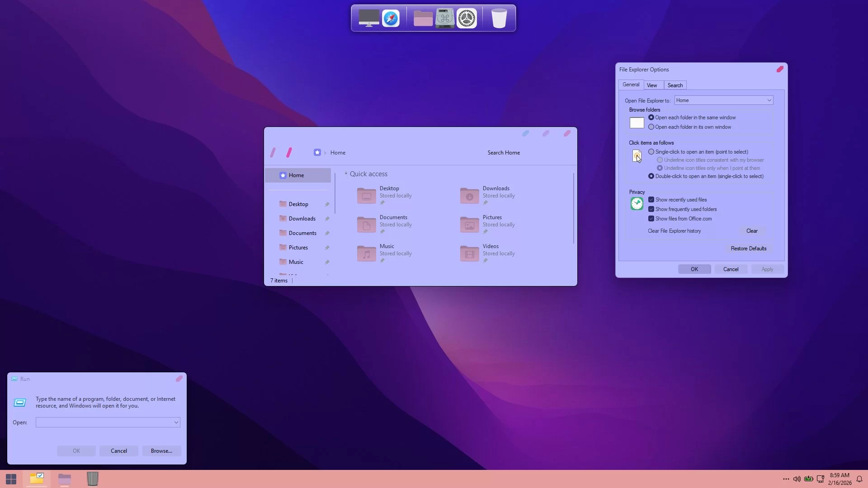The height and width of the screenshot is (488, 868).
Task: Click Browse... in Run dialog
Action: [x=161, y=451]
